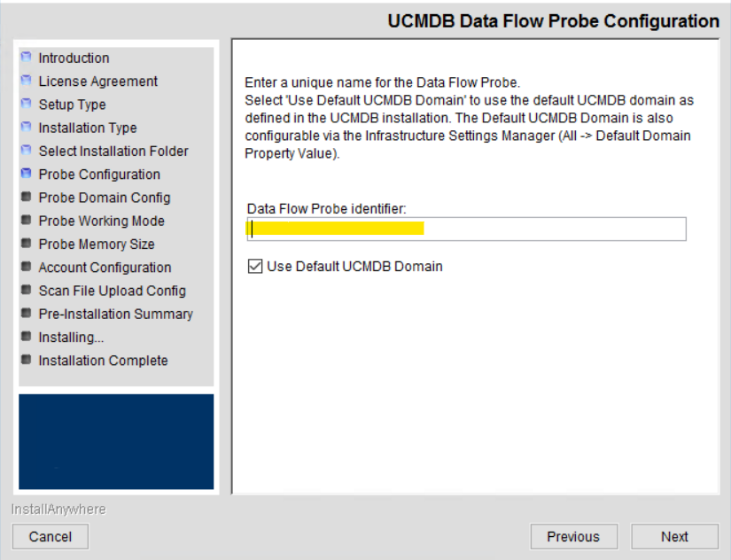Cancel the UCMDB installation

50,536
